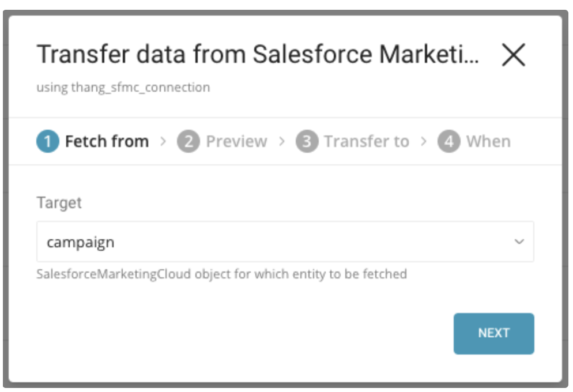Screen dimensions: 573x392
Task: Click the chevron between Fetch from and Preview
Action: (163, 141)
